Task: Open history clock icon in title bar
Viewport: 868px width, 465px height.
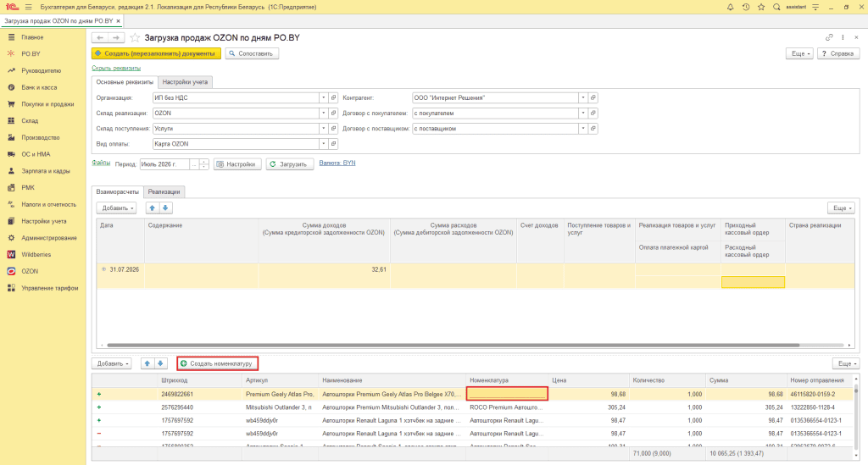Action: pos(746,7)
